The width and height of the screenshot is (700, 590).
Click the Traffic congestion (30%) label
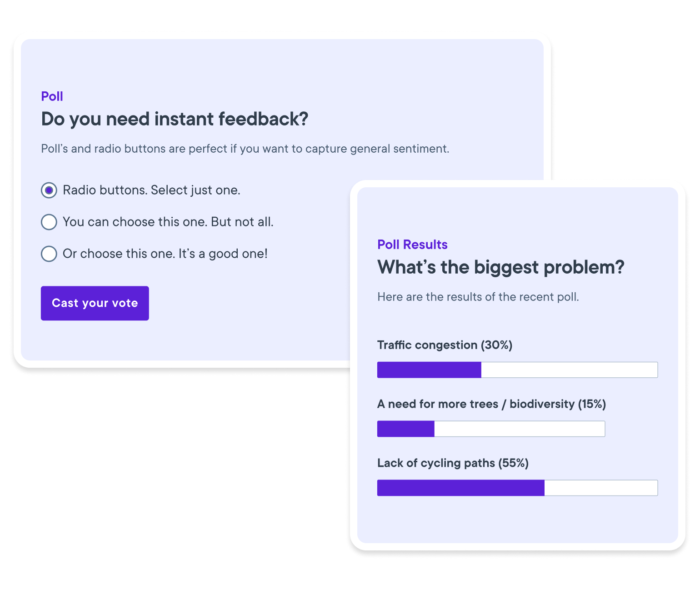coord(445,345)
